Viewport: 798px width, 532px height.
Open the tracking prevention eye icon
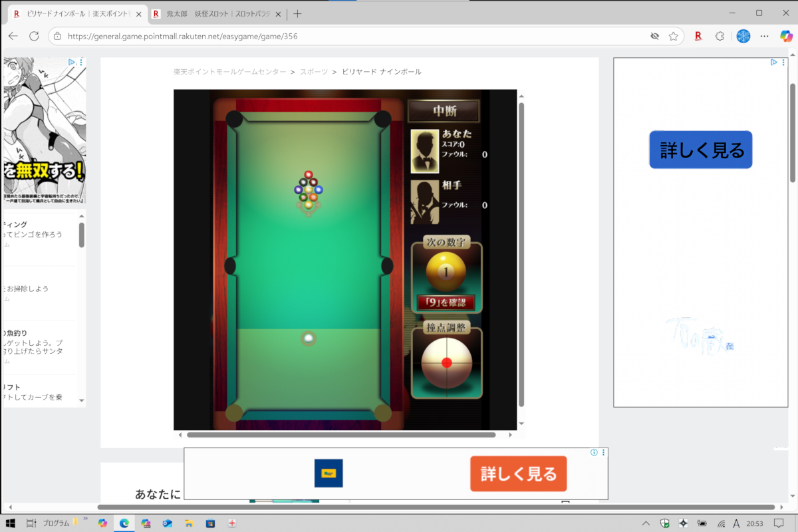click(x=655, y=36)
